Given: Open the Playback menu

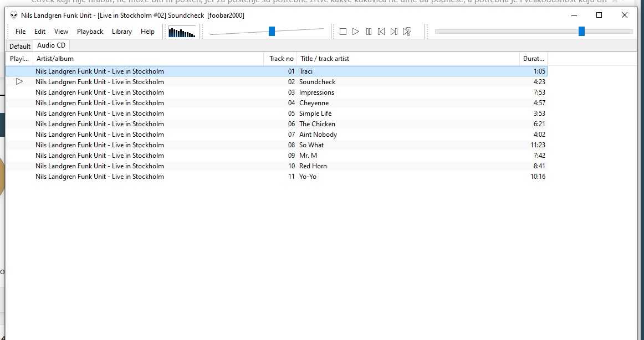Looking at the screenshot, I should [90, 32].
